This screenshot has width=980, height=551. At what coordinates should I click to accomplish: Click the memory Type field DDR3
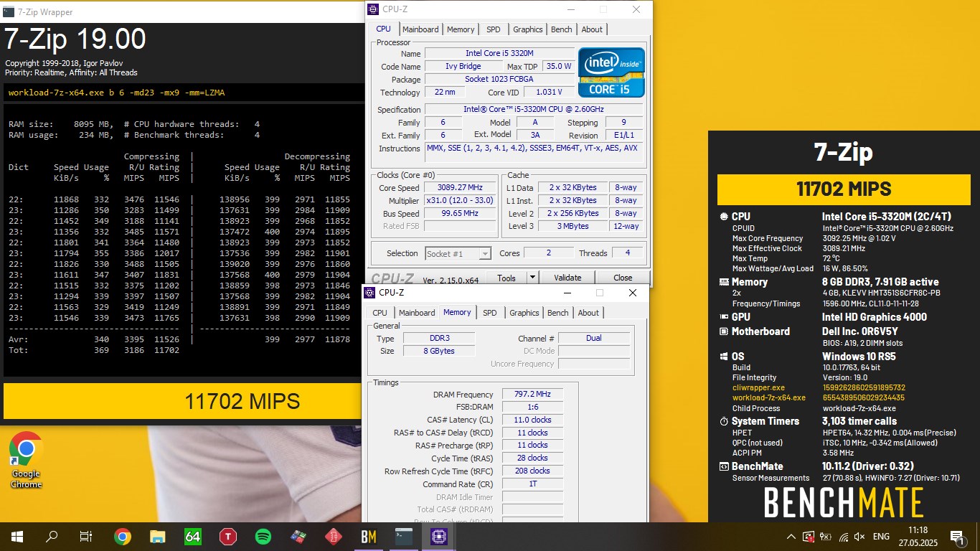coord(438,339)
